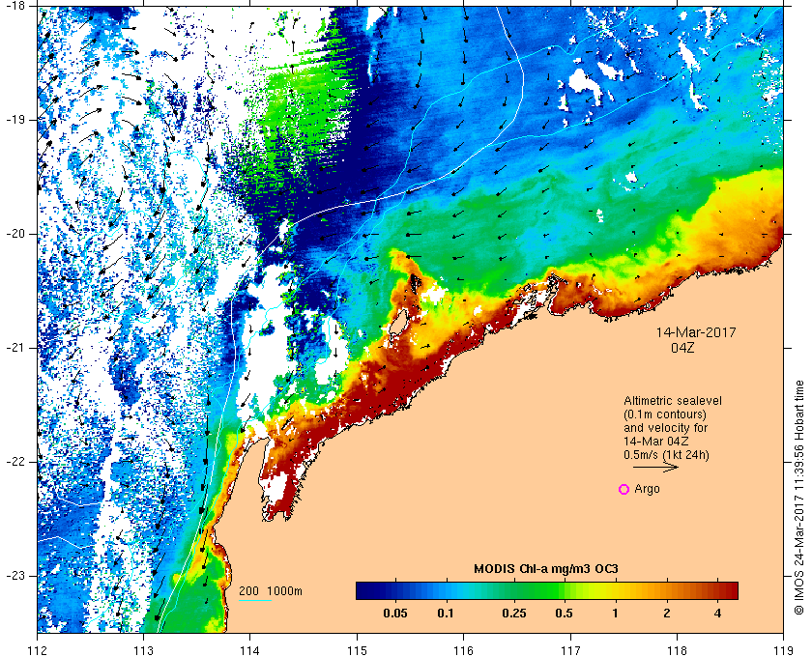Click colorbar tick label 0.25

(x=513, y=614)
